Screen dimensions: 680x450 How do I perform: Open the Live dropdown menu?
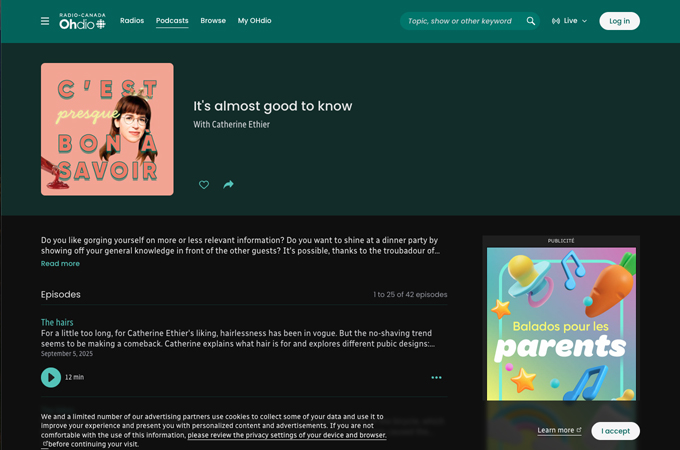pos(569,21)
